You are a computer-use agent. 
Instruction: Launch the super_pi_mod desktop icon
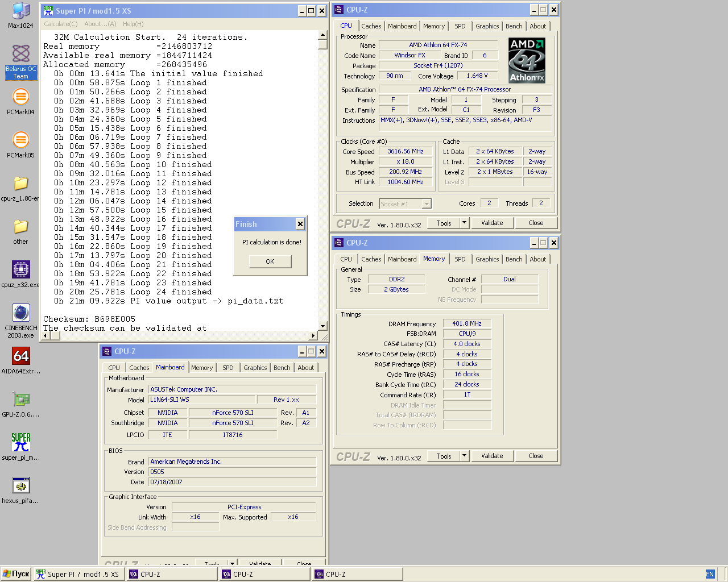(20, 447)
